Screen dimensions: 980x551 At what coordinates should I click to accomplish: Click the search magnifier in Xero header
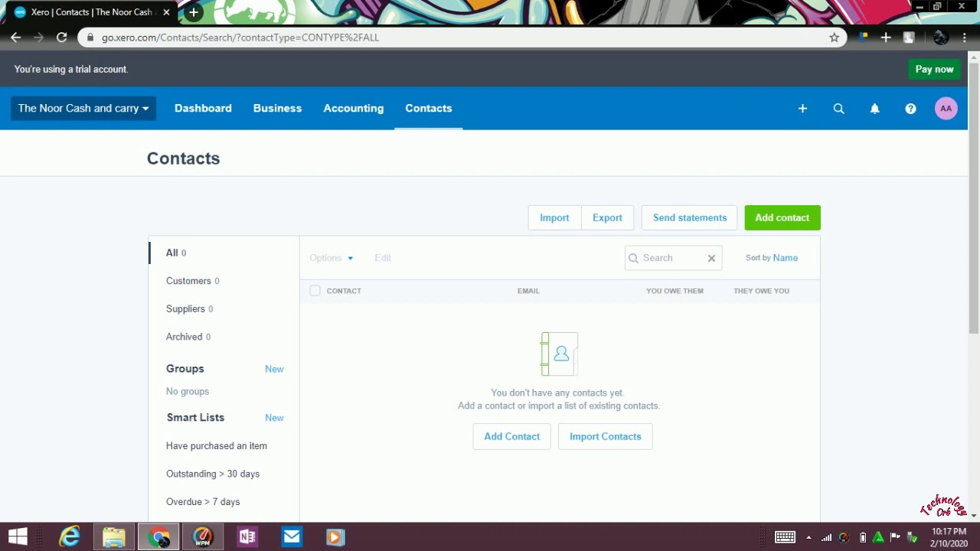838,109
